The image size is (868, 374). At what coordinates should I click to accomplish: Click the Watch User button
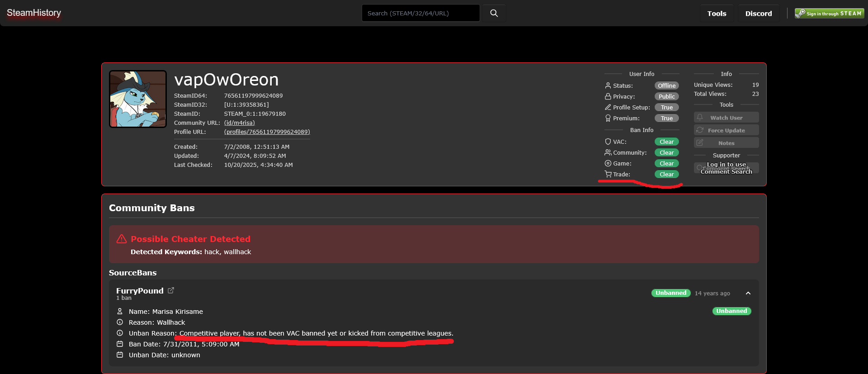(x=726, y=118)
